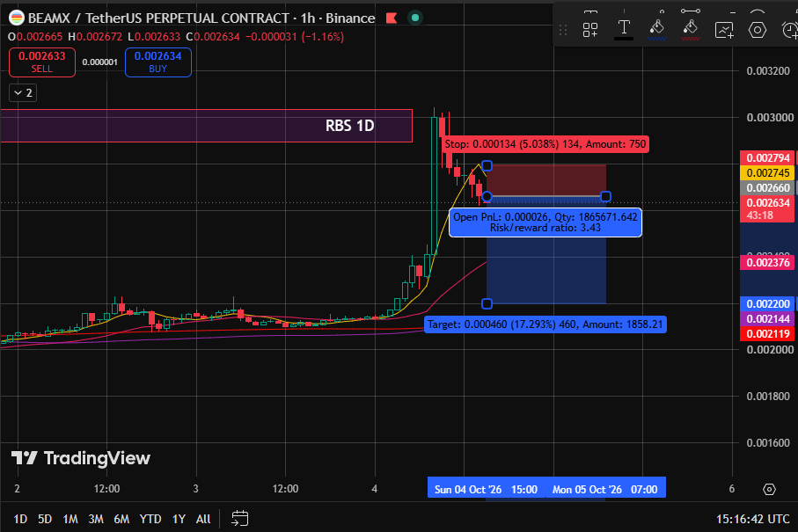
Task: Click the 0.002633 SELL button
Action: tap(42, 62)
